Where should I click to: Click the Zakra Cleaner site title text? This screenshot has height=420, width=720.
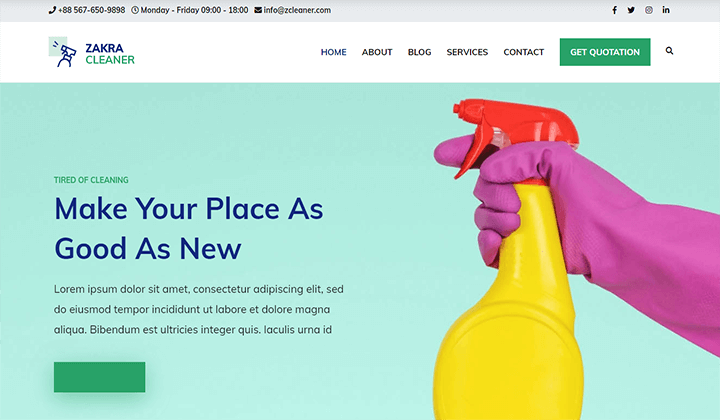(x=110, y=54)
